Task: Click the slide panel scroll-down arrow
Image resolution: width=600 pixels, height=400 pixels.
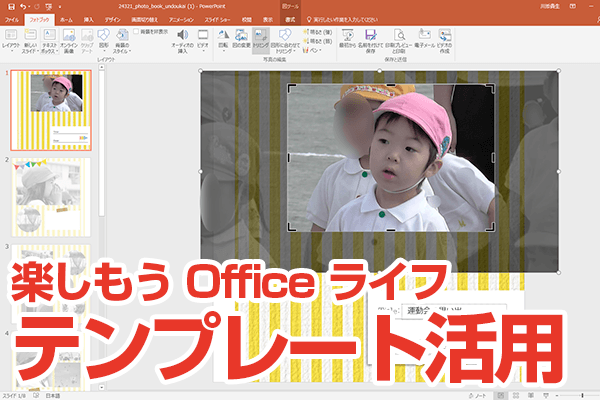Action: pyautogui.click(x=101, y=387)
